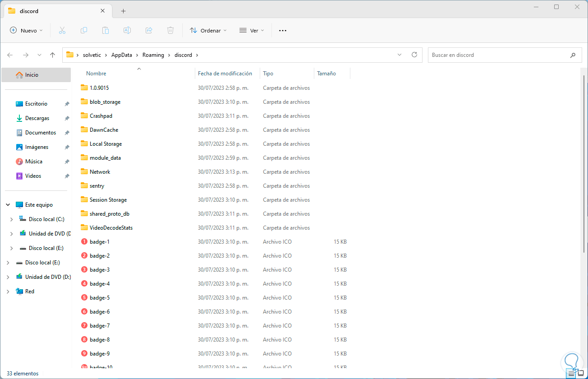
Task: Select the Crashpad folder icon
Action: tap(84, 116)
